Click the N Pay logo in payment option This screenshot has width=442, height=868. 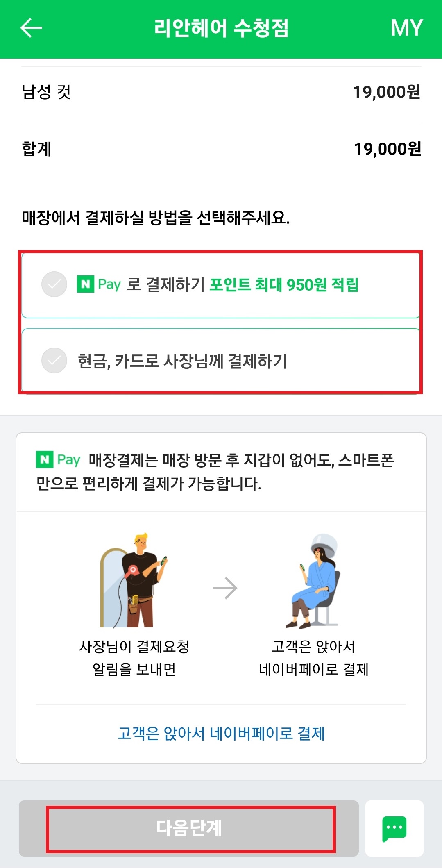tap(99, 284)
